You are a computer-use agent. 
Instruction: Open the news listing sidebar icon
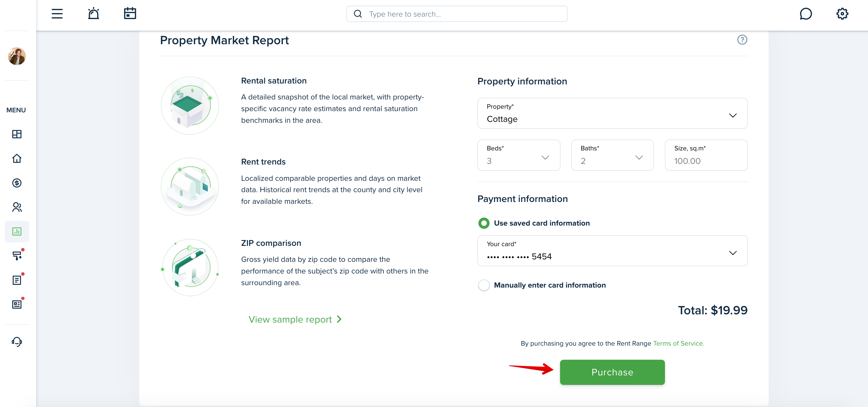pos(17,304)
